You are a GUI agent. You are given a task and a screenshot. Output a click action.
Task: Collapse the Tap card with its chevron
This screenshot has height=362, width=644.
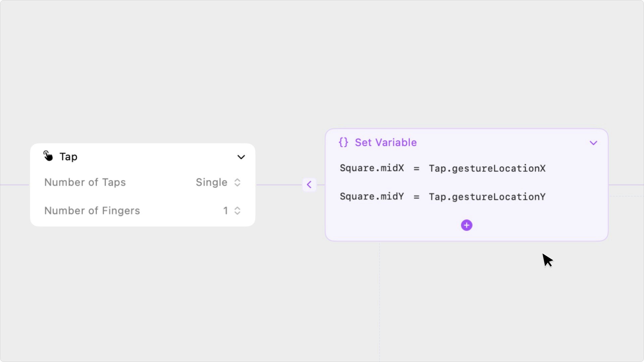pos(241,157)
